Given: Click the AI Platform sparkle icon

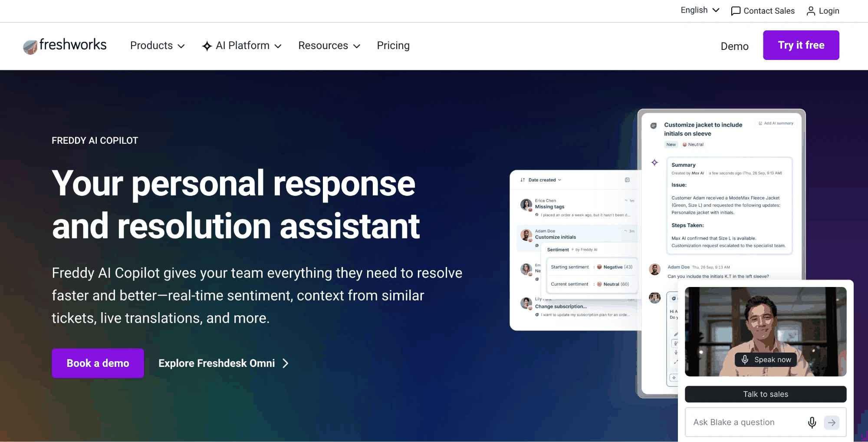Looking at the screenshot, I should pyautogui.click(x=207, y=46).
